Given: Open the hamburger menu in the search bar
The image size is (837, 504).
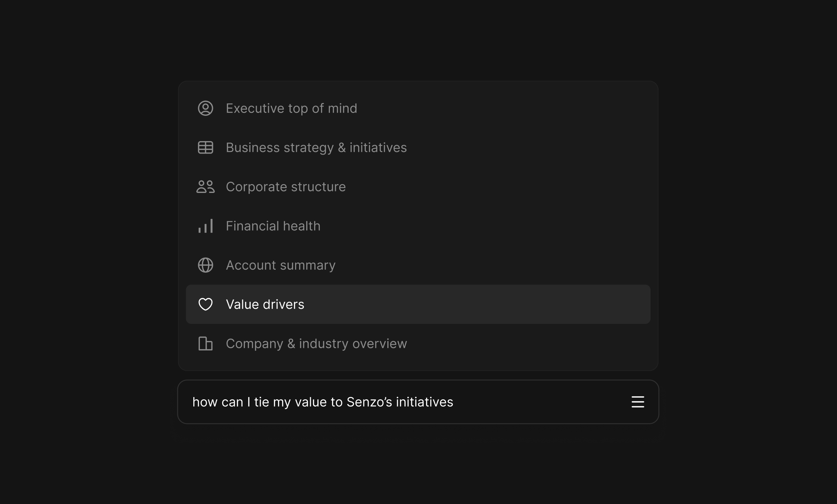Looking at the screenshot, I should tap(638, 402).
